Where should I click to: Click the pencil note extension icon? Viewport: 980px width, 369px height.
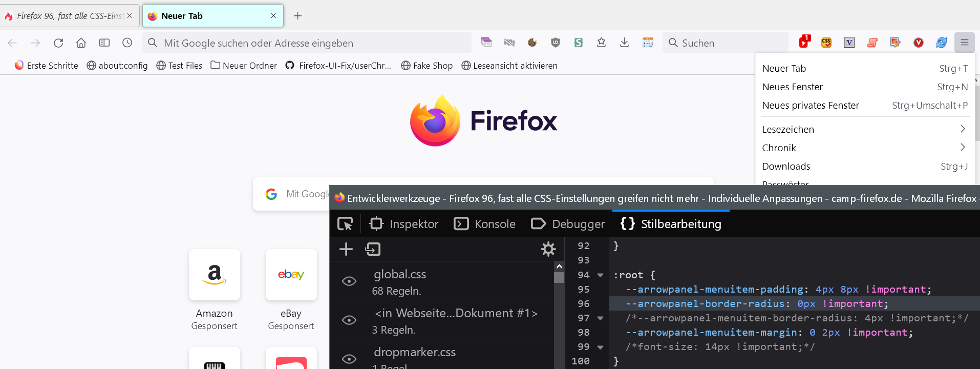tap(896, 43)
